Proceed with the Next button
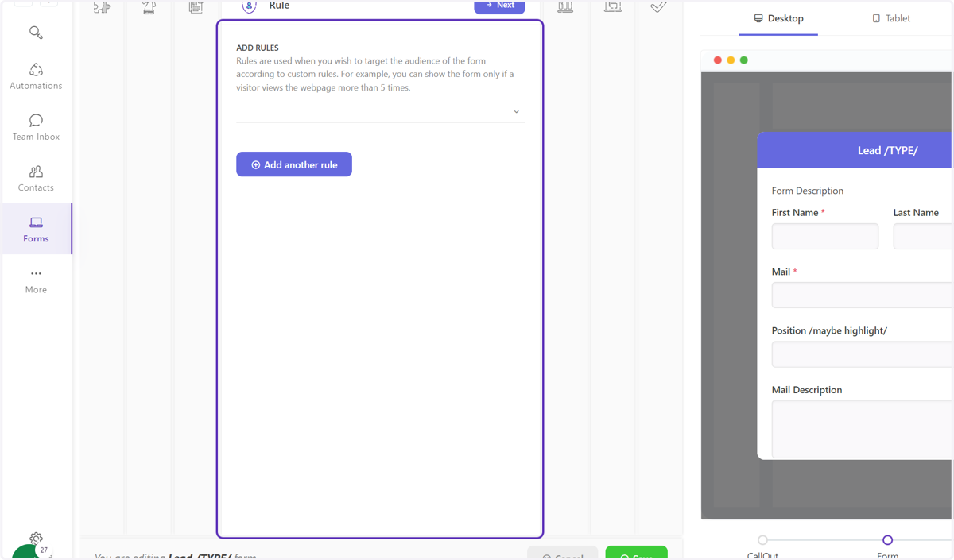 coord(499,6)
